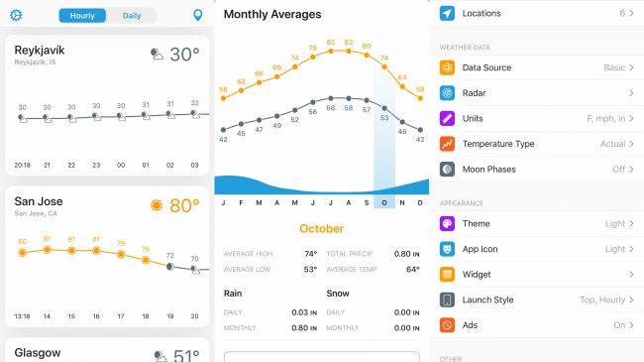Expand Launch Style Top, Hourly chevron
Screen dimensions: 644x362
631,300
